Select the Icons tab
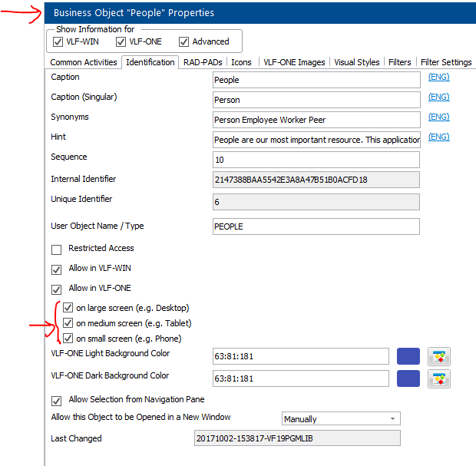 [x=241, y=62]
